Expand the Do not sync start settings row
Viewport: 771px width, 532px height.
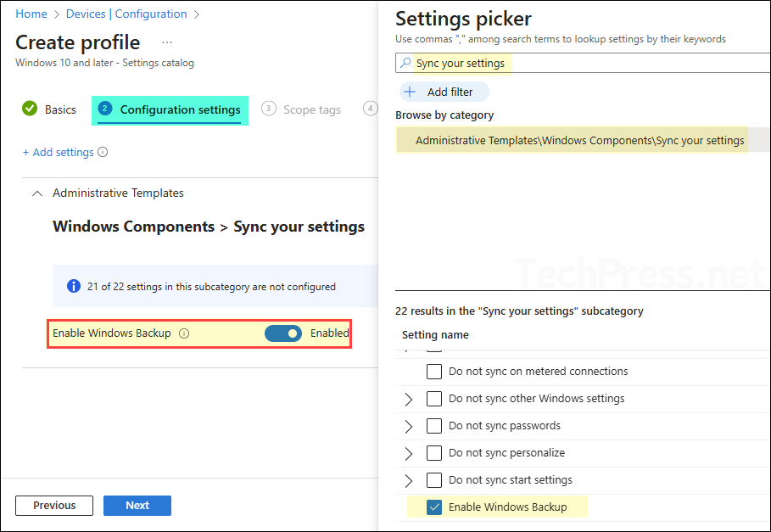pos(408,480)
